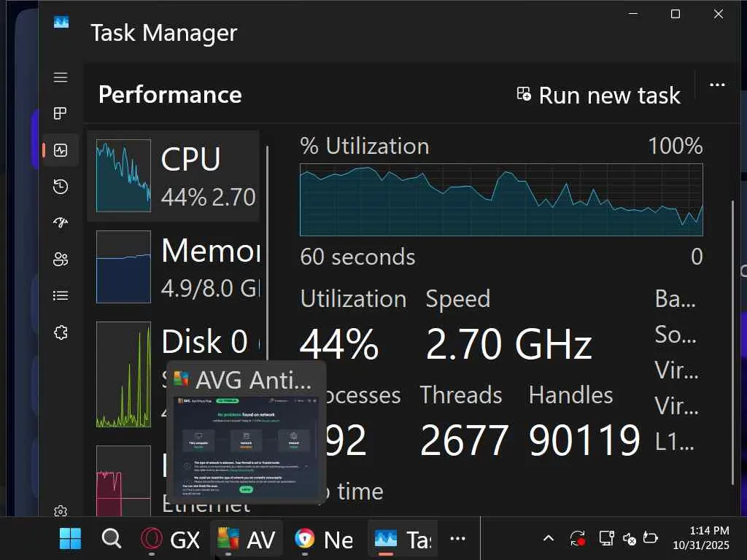Viewport: 747px width, 560px height.
Task: Open the Users page icon
Action: click(x=61, y=260)
